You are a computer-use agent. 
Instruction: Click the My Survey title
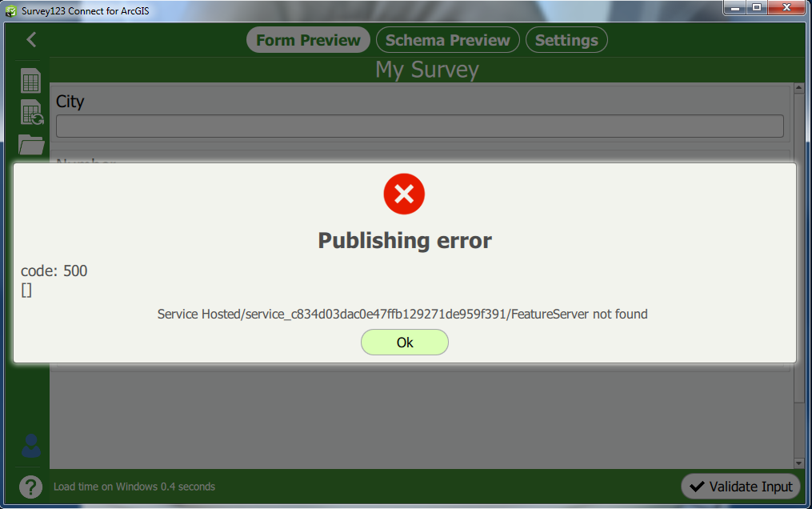point(426,70)
